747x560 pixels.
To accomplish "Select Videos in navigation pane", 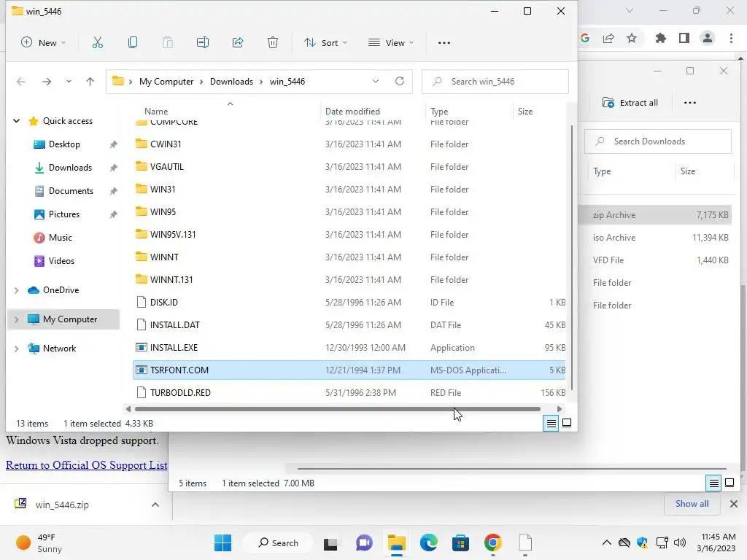I will click(x=61, y=261).
